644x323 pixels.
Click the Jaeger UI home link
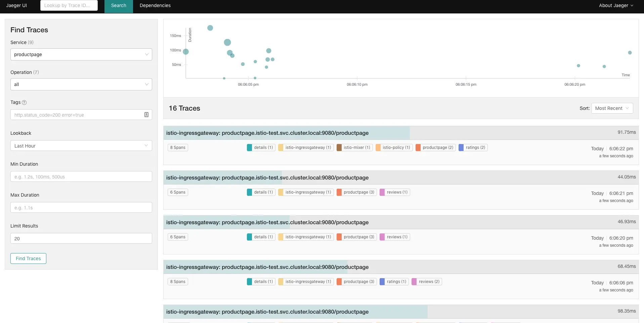(x=16, y=5)
